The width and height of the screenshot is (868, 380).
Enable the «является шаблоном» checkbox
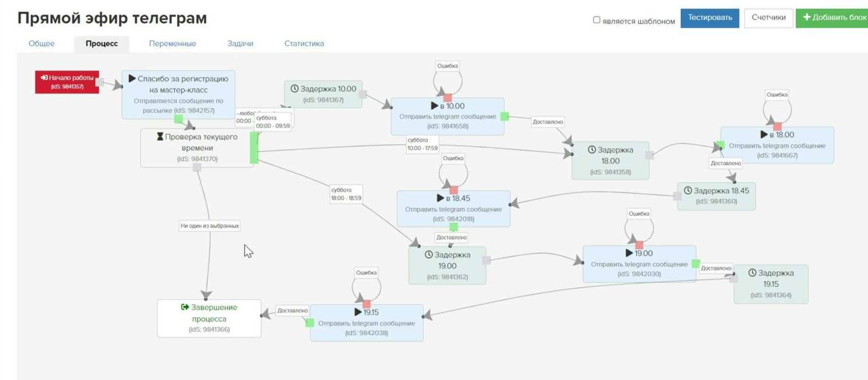coord(597,20)
